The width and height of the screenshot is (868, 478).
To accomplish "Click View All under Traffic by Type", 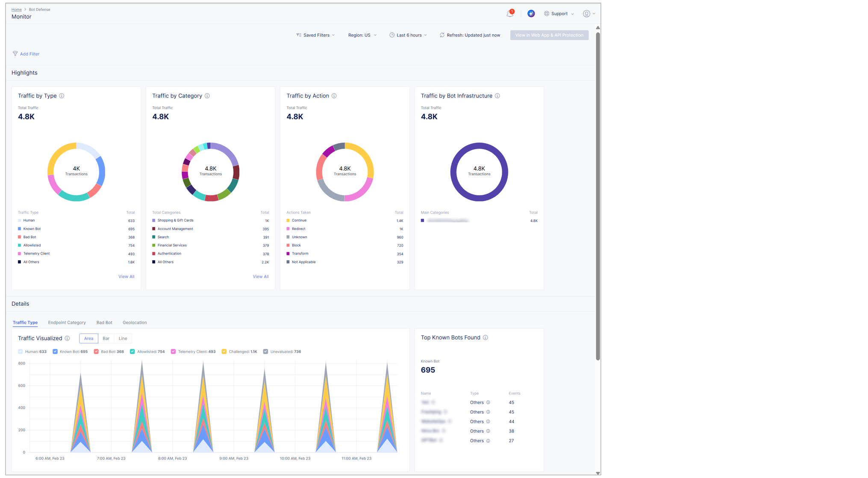I will 126,277.
